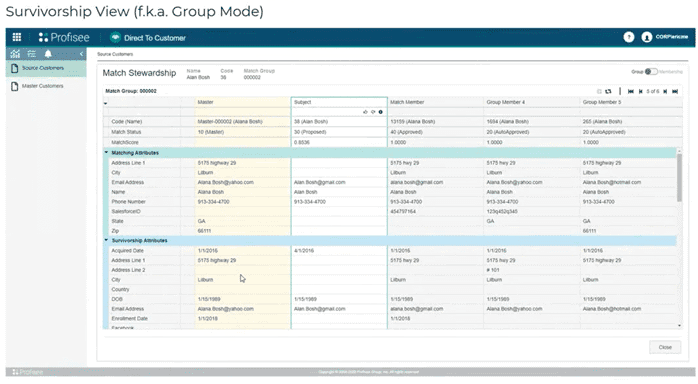Select the '13159 (Alana Bosh)' cell
This screenshot has height=384, width=698.
(435, 121)
